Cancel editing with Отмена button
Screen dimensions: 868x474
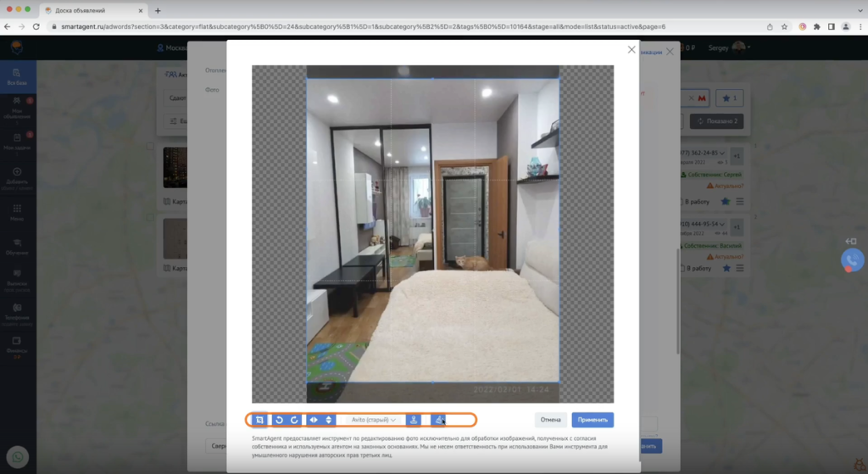[x=551, y=420]
